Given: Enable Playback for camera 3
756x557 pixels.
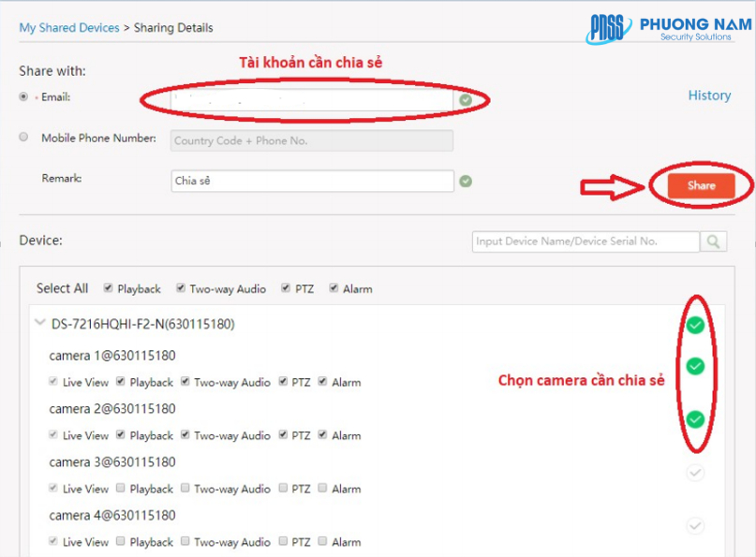Looking at the screenshot, I should coord(121,488).
